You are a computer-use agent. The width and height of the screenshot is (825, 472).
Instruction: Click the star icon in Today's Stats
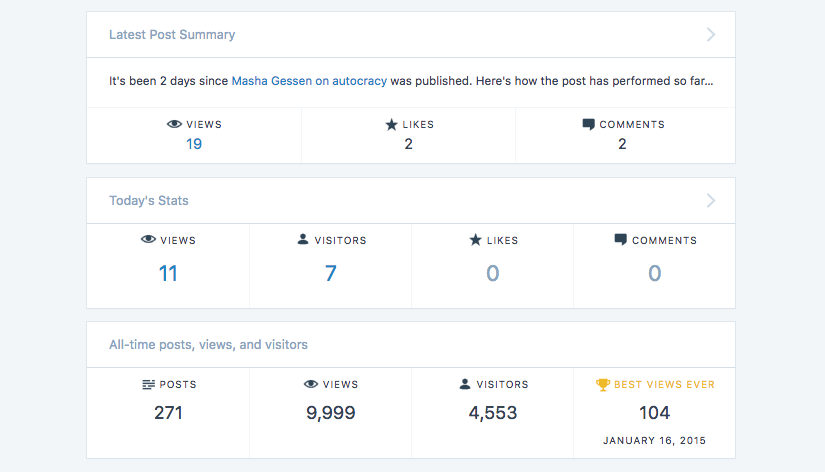pos(475,240)
